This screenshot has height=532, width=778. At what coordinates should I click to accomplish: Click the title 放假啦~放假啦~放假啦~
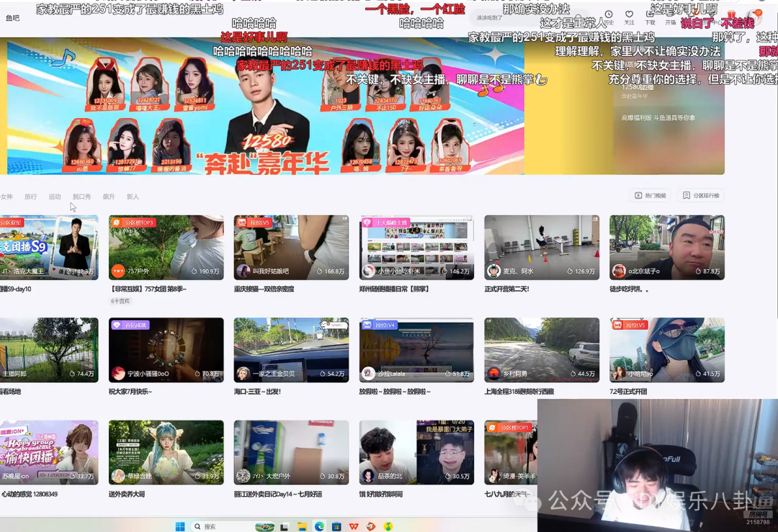tap(395, 392)
